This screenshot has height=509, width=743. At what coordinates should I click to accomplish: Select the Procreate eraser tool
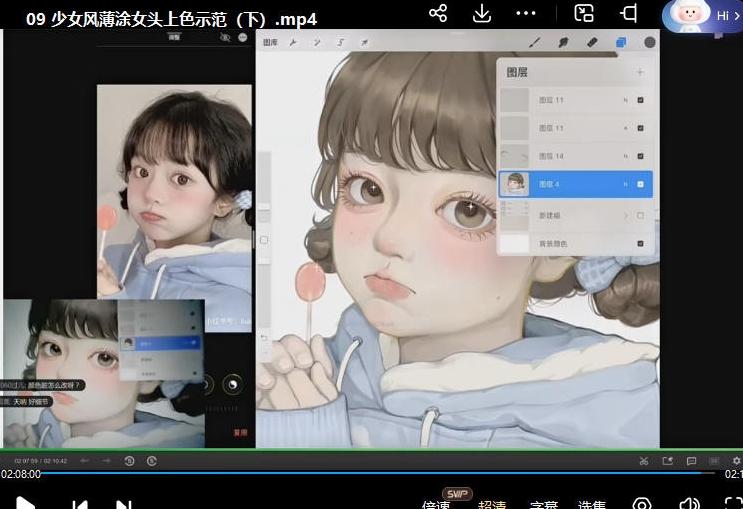[x=592, y=43]
